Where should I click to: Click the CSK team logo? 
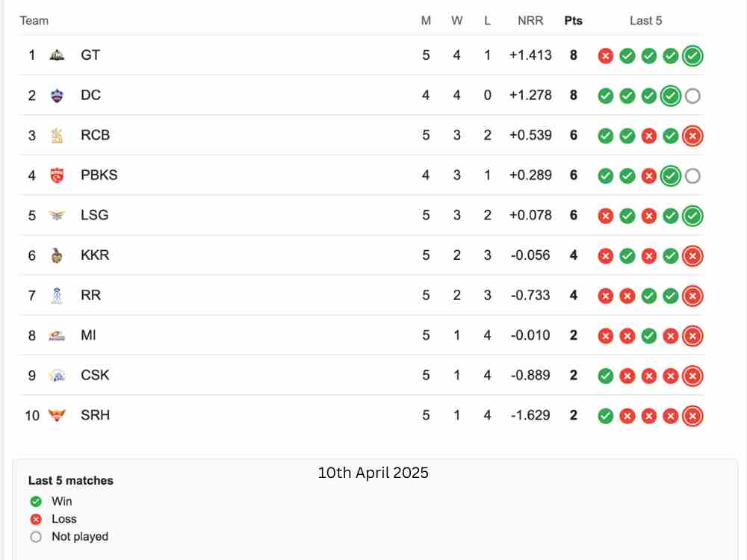point(57,376)
